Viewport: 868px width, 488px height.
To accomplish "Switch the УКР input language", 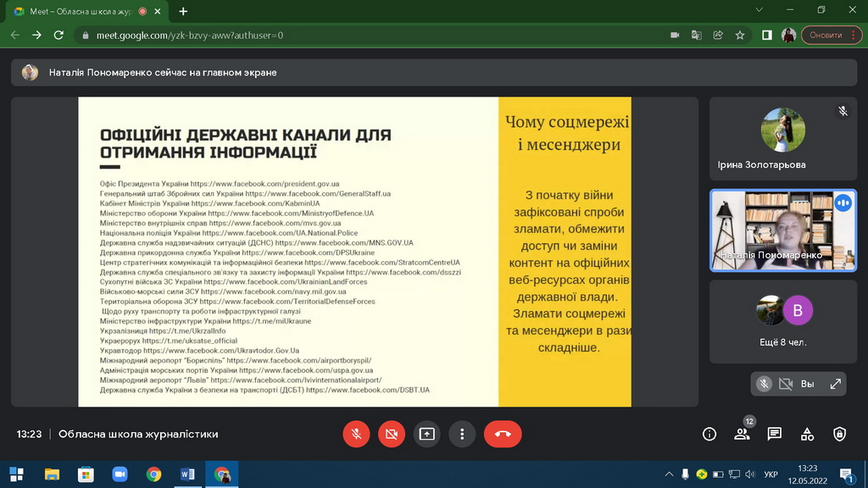I will point(771,474).
